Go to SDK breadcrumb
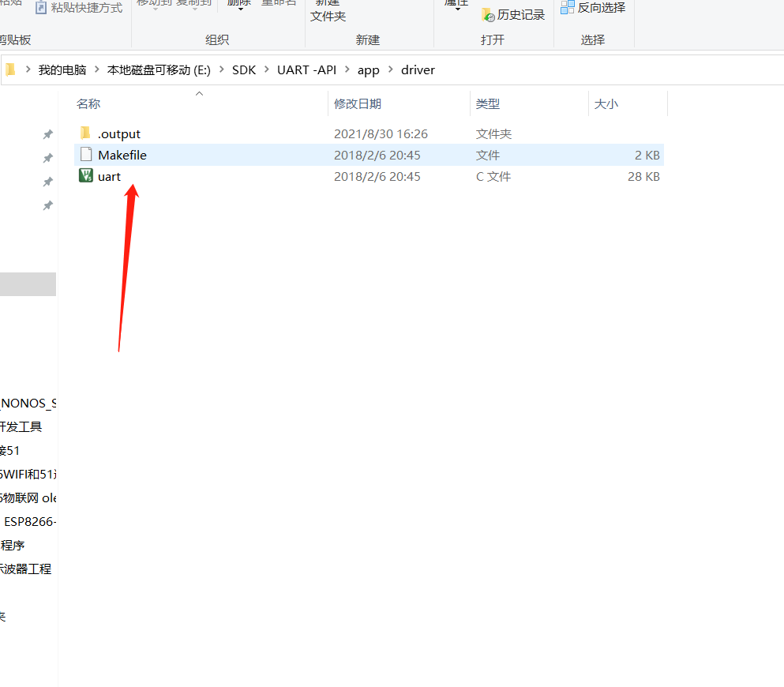784x687 pixels. pos(244,70)
